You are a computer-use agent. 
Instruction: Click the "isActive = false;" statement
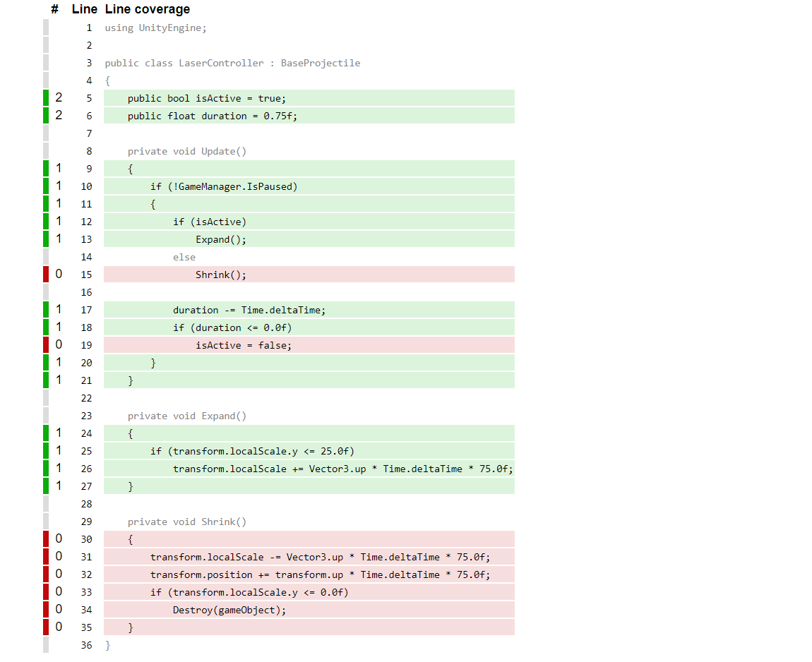[244, 345]
